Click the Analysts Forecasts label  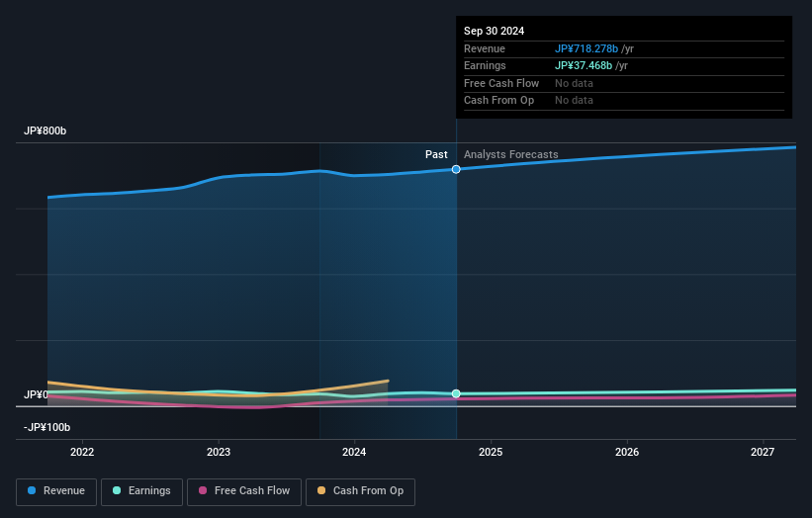pyautogui.click(x=510, y=154)
